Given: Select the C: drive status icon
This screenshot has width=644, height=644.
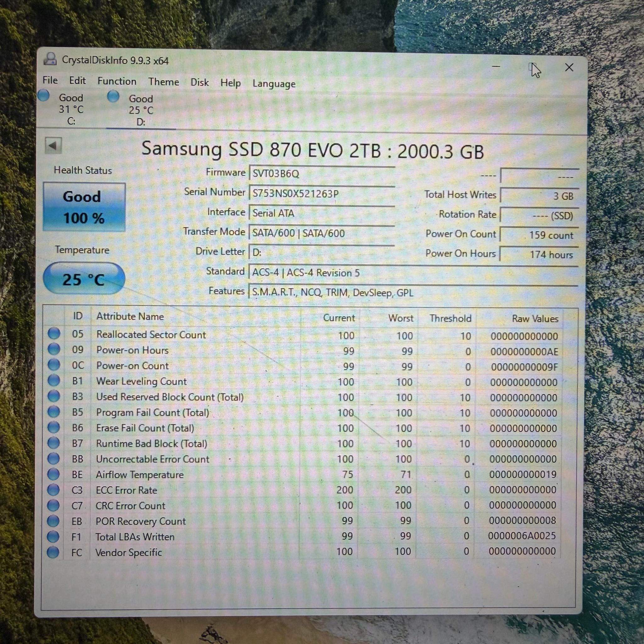Looking at the screenshot, I should (x=44, y=96).
